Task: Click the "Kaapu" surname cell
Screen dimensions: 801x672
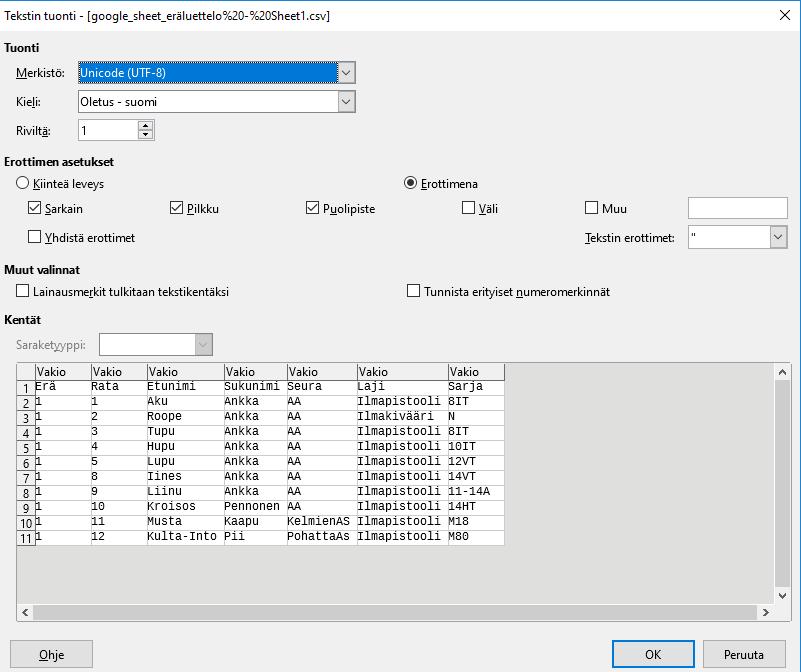Action: [x=255, y=522]
